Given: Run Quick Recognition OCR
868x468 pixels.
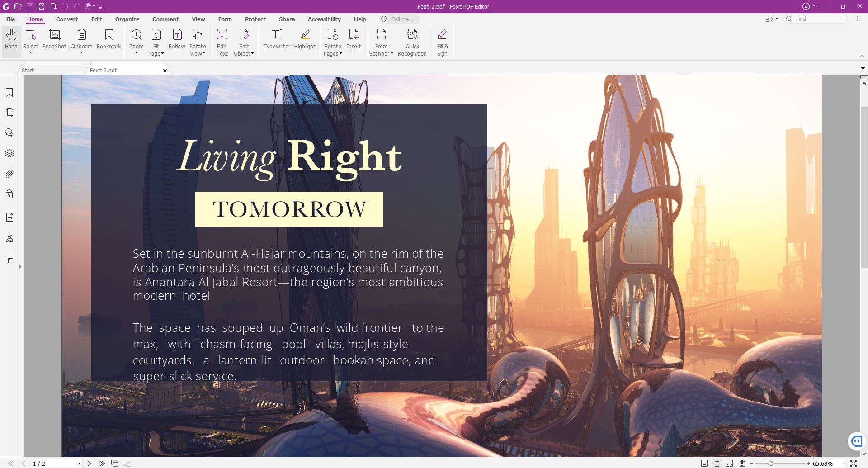Looking at the screenshot, I should click(412, 41).
